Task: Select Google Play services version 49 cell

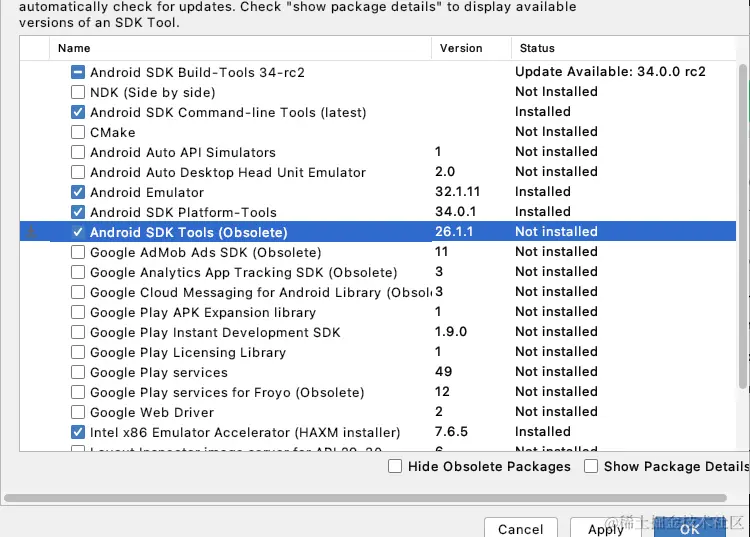Action: pos(443,372)
